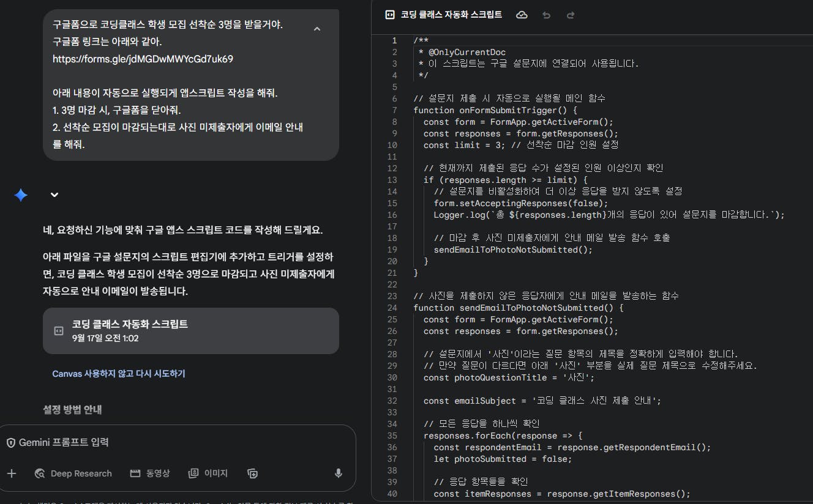Click the code icon beside the canvas title

coord(389,15)
